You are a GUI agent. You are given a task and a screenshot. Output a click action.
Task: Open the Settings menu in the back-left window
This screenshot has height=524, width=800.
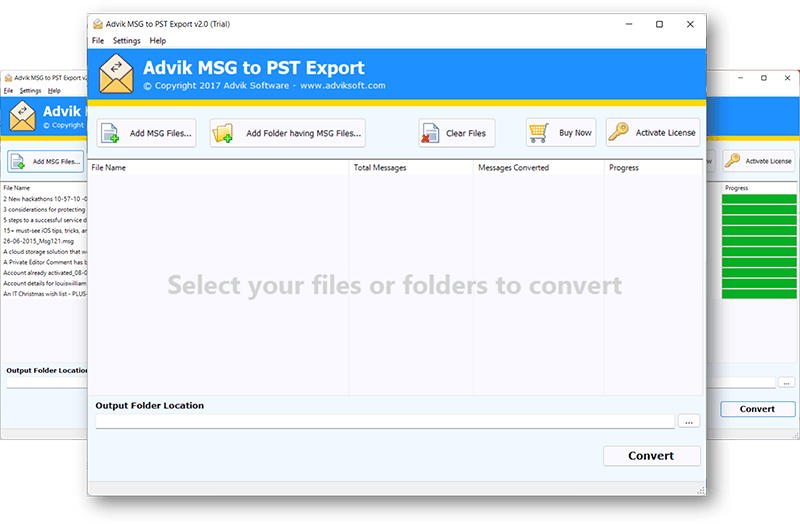pos(30,91)
